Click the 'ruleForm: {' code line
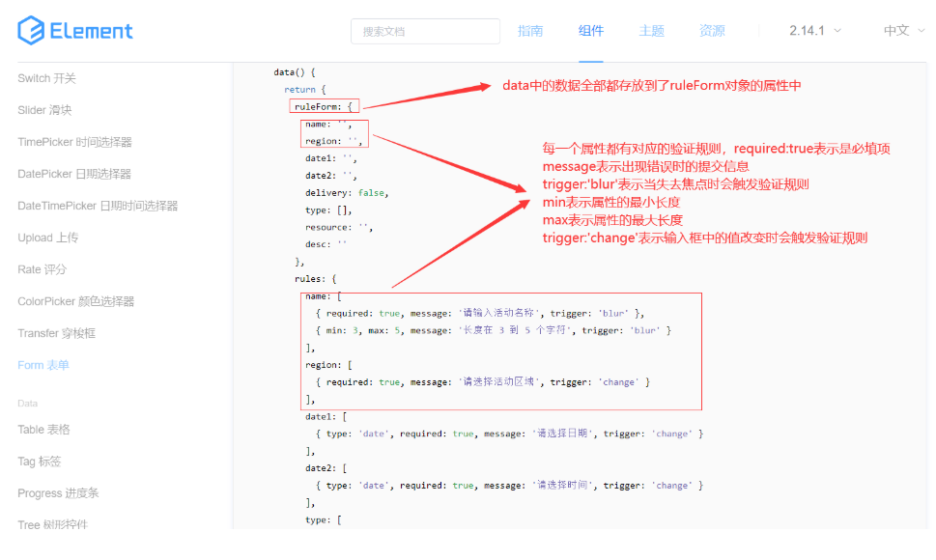The height and width of the screenshot is (560, 936). 324,107
